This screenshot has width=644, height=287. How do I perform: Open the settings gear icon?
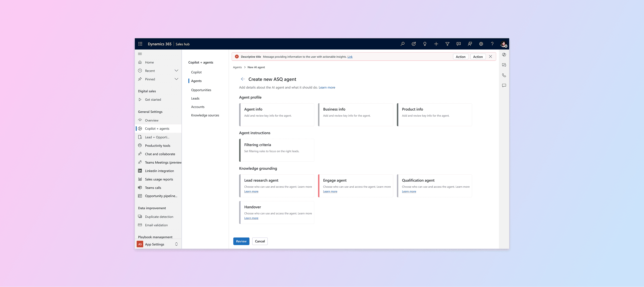pos(481,44)
